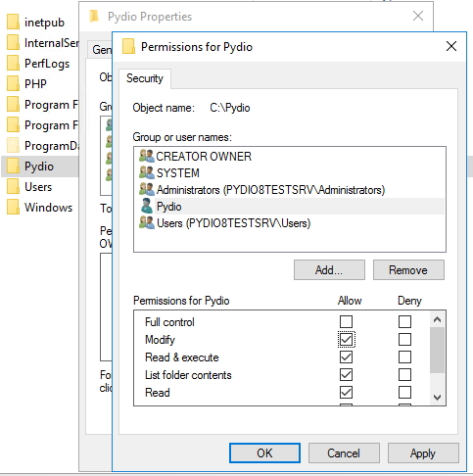
Task: Uncheck Allow for List folder contents
Action: point(346,375)
